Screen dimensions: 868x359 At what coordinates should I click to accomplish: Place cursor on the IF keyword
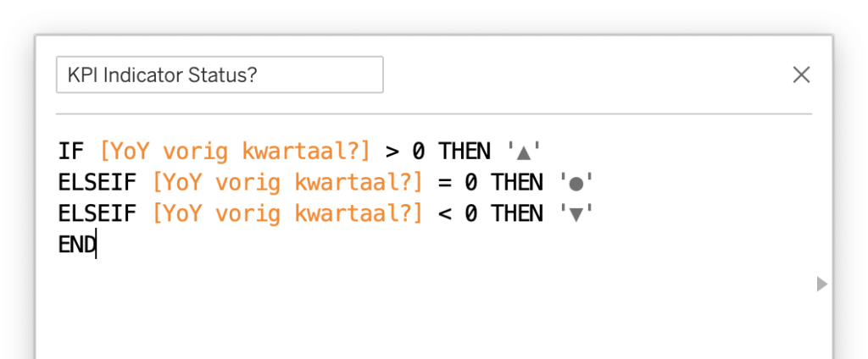tap(71, 152)
